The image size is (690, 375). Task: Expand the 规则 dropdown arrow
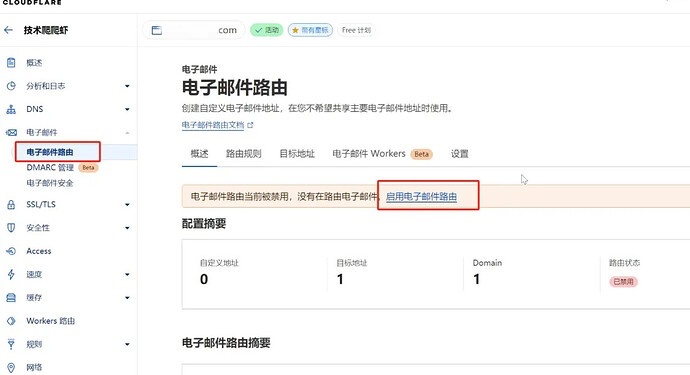tap(127, 344)
